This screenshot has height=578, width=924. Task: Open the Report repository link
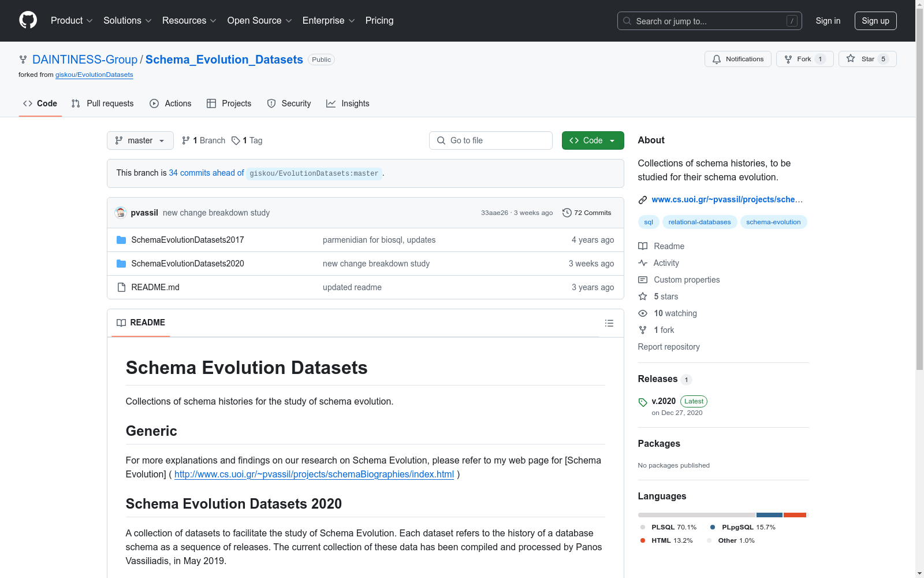669,347
